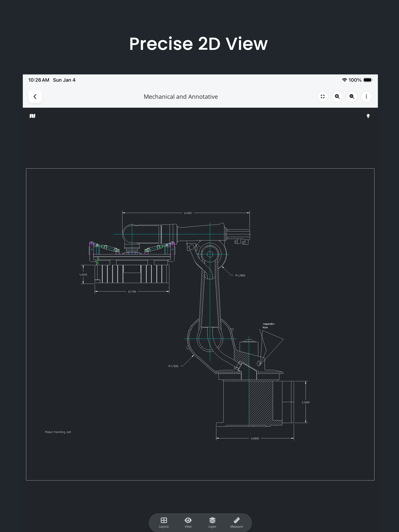Viewport: 399px width, 532px height.
Task: Tap the 'Robot Handling cell' label
Action: (x=58, y=432)
